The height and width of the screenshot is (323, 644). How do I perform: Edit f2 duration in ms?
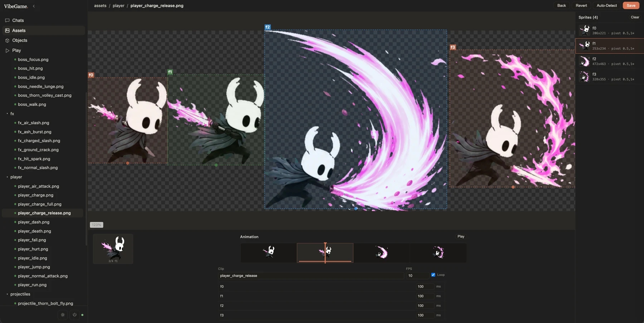point(425,306)
